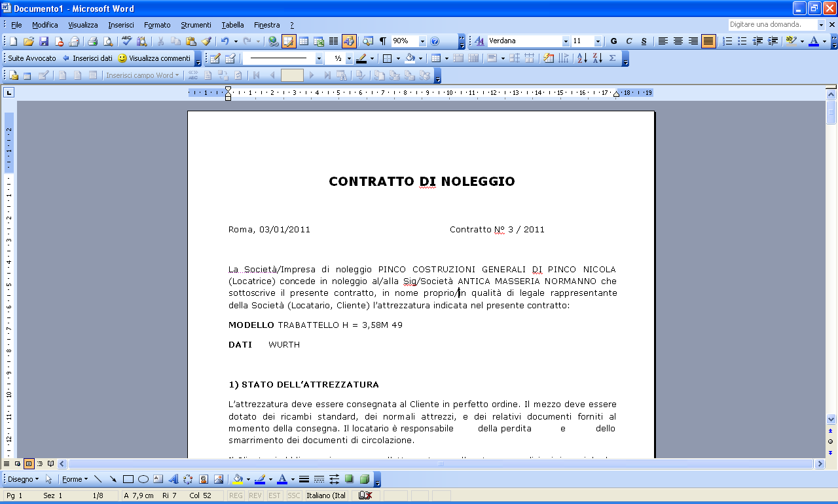Select the Format Painter brush
Image resolution: width=838 pixels, height=504 pixels.
click(x=206, y=41)
